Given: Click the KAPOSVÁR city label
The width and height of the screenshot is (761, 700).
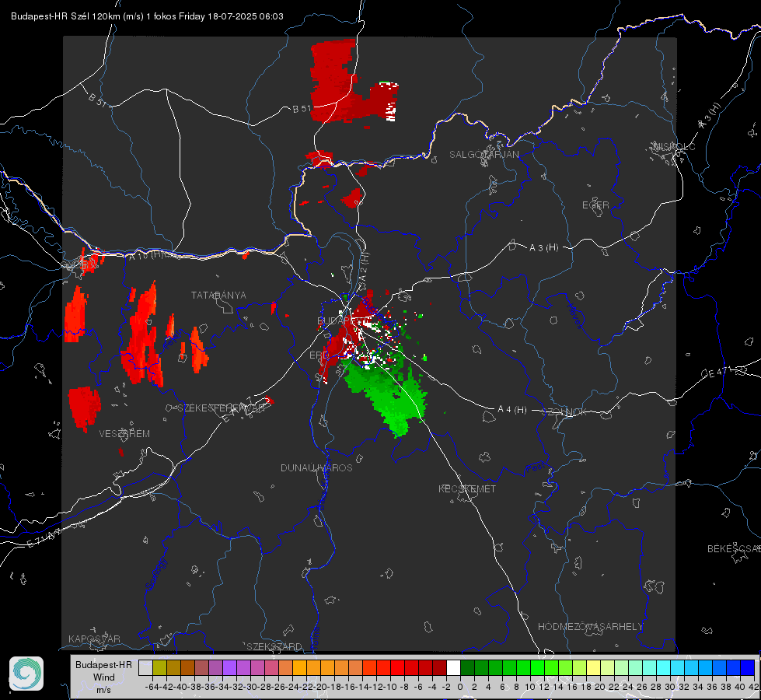Looking at the screenshot, I should point(94,639).
